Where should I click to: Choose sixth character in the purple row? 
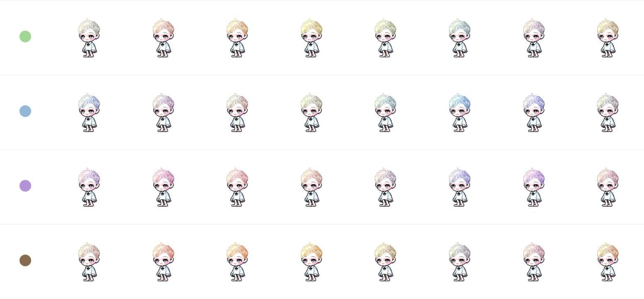tap(459, 187)
